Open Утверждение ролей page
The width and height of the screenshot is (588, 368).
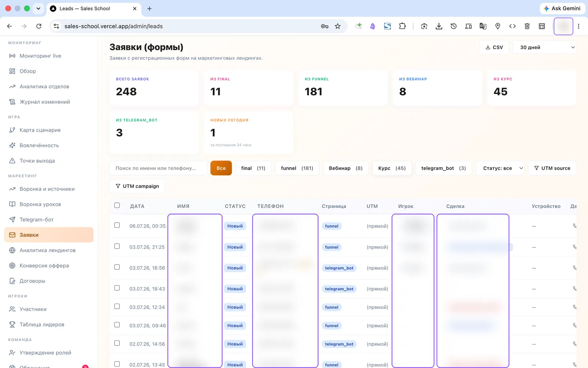click(45, 353)
